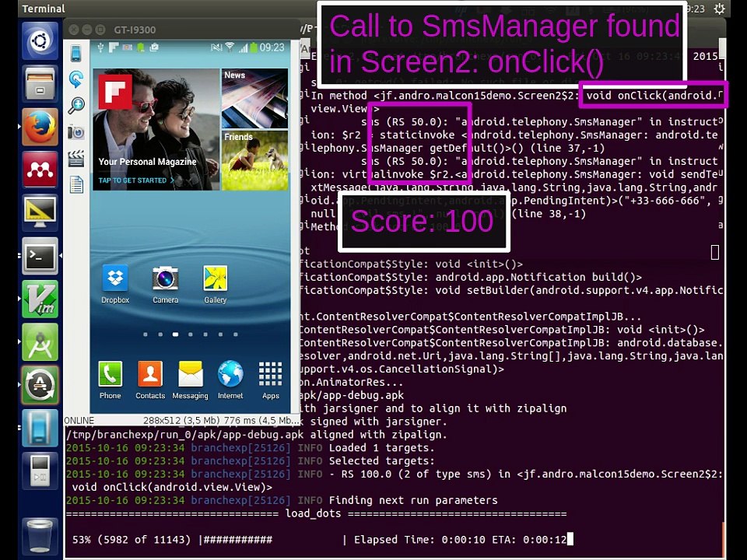Click the rotate orientation icon in GT-I9300 toolbar

76,79
